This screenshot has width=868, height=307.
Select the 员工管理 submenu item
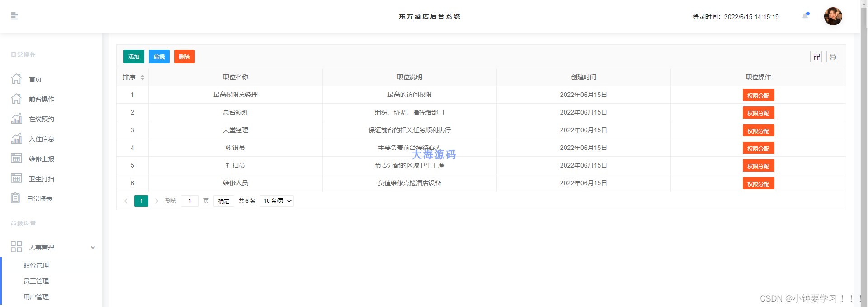pyautogui.click(x=36, y=281)
